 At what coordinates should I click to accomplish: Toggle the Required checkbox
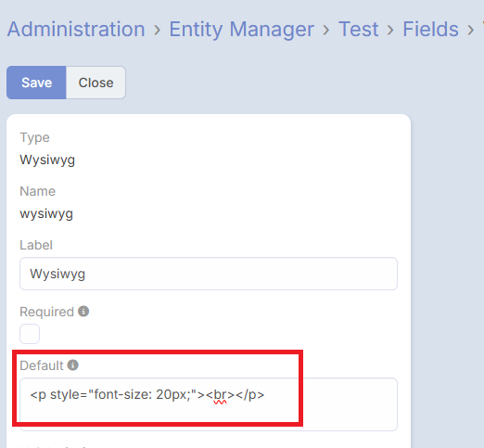click(30, 334)
